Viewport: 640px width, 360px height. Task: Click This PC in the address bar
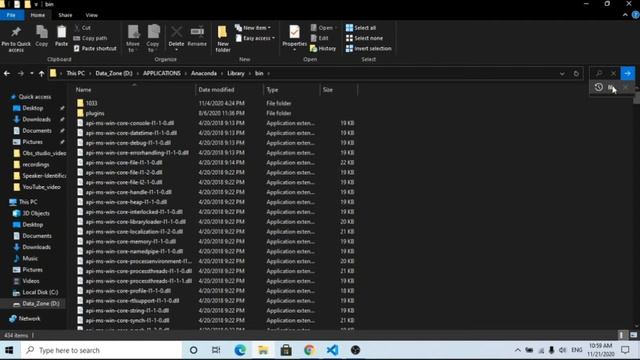[x=76, y=73]
